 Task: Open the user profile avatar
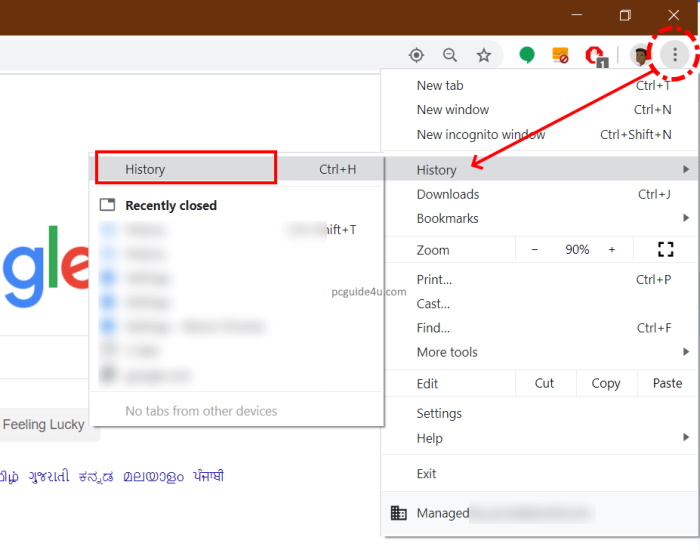[x=639, y=55]
